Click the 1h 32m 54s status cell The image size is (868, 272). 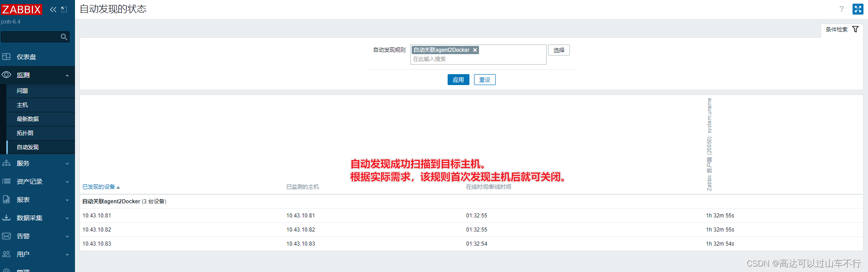[x=720, y=244]
